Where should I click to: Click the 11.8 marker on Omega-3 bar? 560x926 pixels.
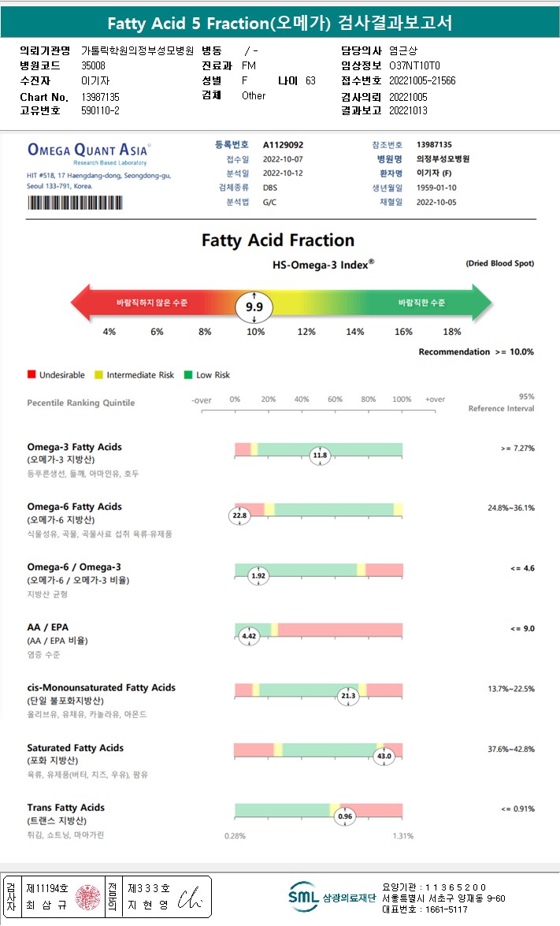click(320, 456)
